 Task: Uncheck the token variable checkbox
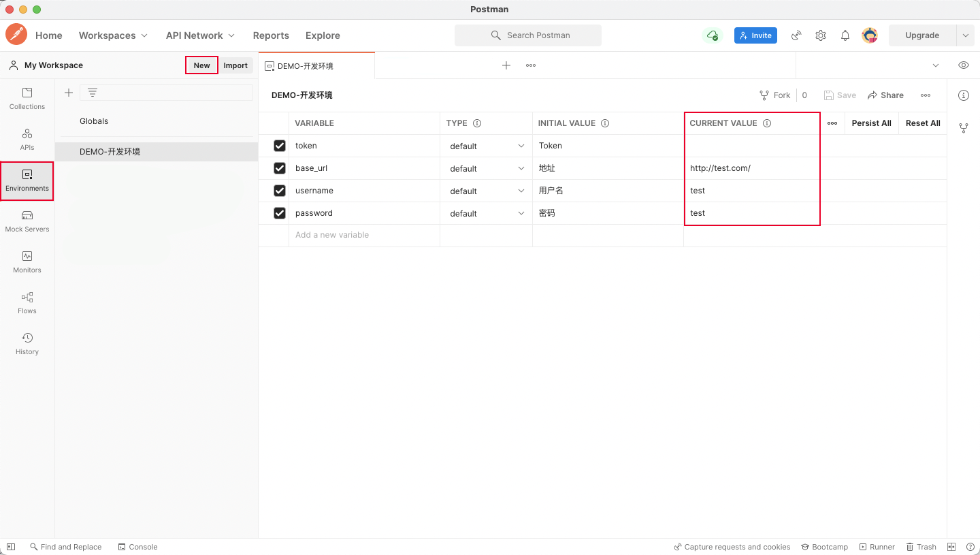click(280, 146)
